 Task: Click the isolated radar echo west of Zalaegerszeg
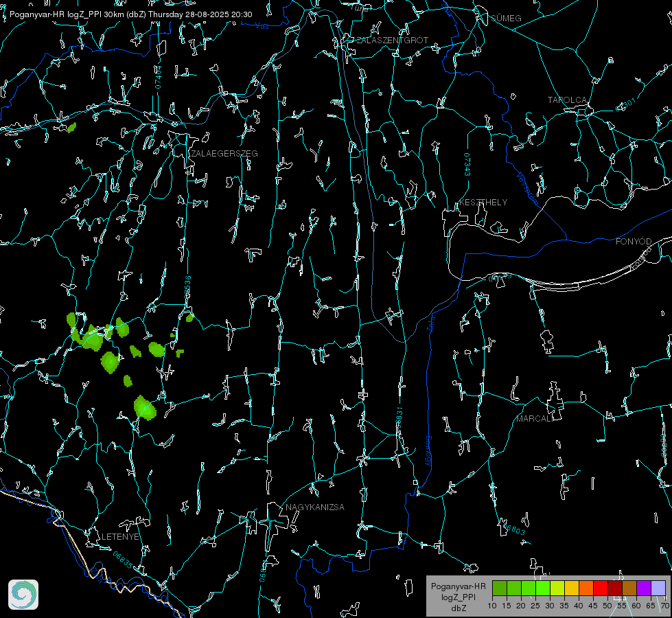pos(72,127)
